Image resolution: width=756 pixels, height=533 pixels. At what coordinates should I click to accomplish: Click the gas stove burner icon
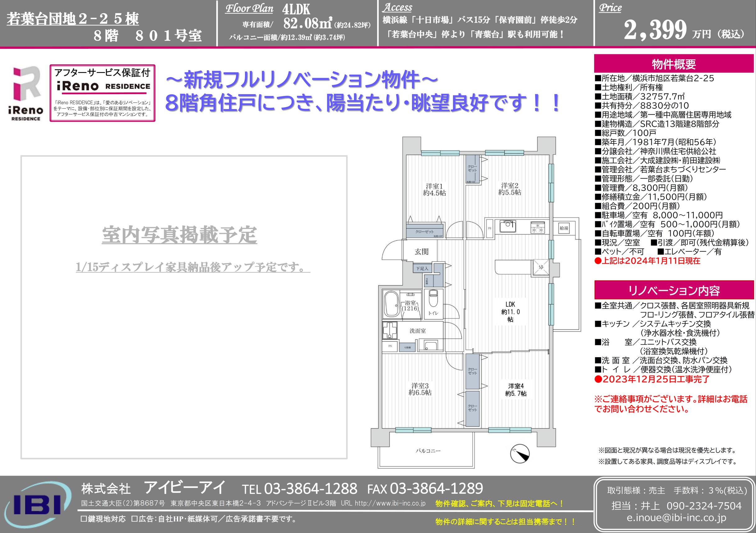click(x=537, y=228)
